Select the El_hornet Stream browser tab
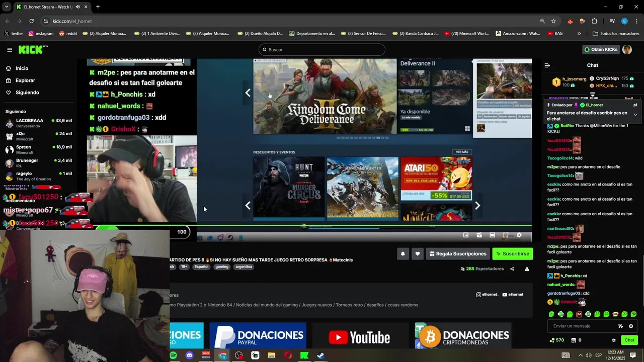 click(x=51, y=7)
